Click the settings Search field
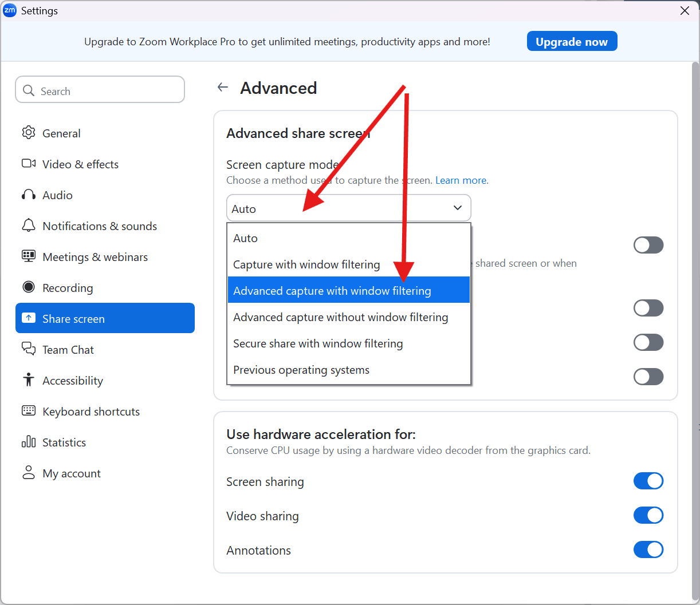 pyautogui.click(x=100, y=91)
